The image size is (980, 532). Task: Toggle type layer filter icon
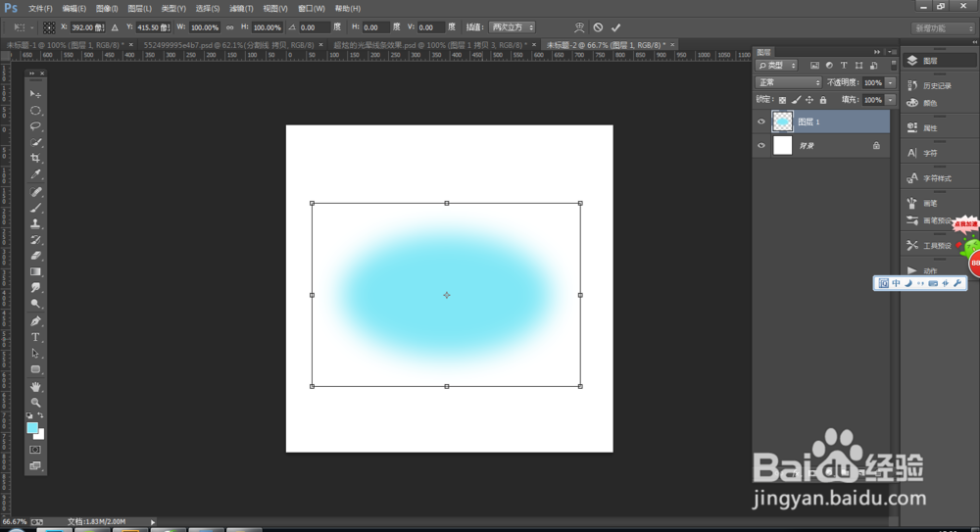click(844, 66)
